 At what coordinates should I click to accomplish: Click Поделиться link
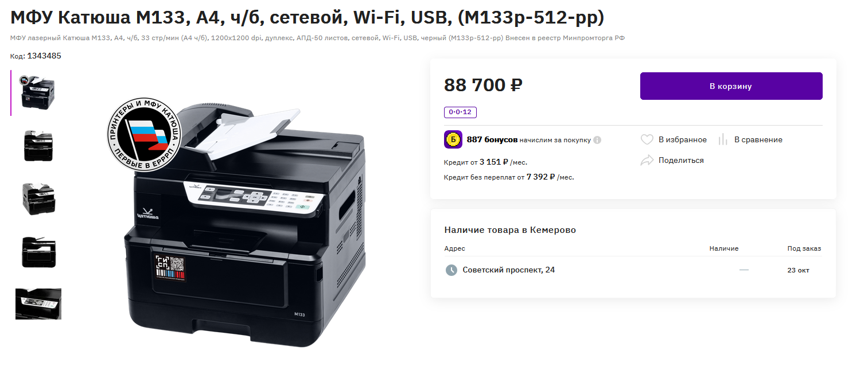681,160
